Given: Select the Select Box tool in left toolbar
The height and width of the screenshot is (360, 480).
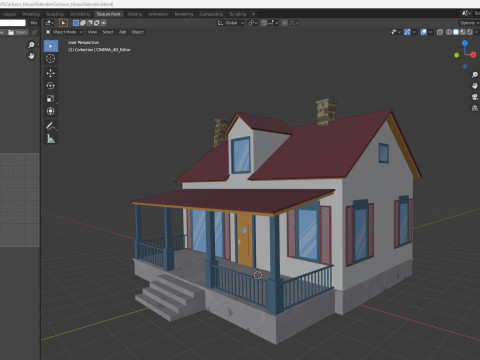Looking at the screenshot, I should 51,46.
